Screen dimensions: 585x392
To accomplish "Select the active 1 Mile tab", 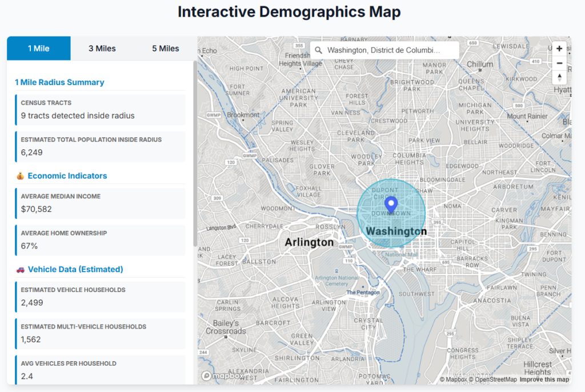I will point(38,49).
